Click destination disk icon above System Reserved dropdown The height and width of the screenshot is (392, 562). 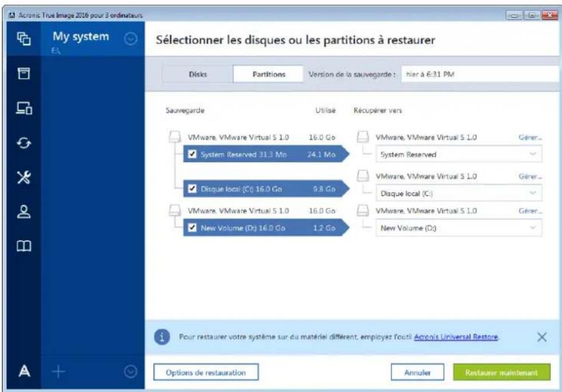pos(363,137)
